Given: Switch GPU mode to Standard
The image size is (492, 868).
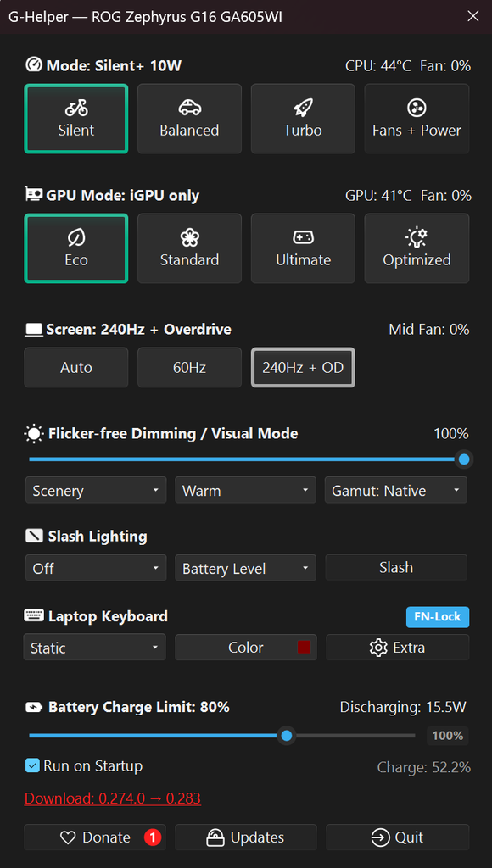Looking at the screenshot, I should pos(189,248).
